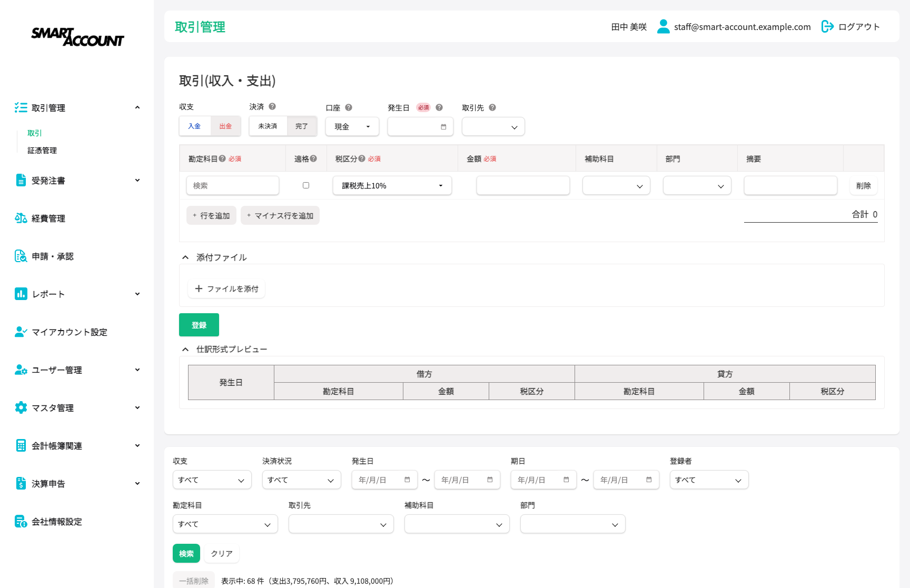Click the 申請・承認 icon in sidebar
The height and width of the screenshot is (588, 910).
(x=21, y=256)
